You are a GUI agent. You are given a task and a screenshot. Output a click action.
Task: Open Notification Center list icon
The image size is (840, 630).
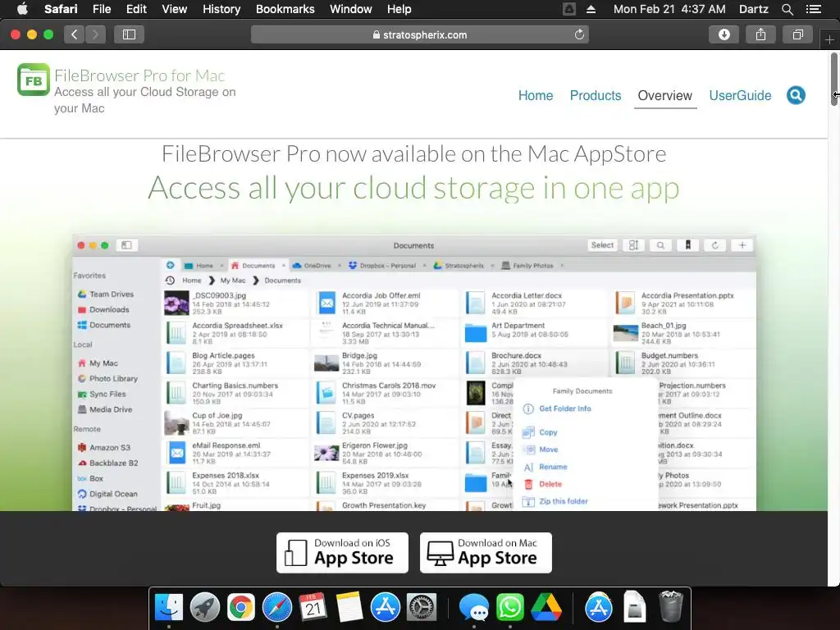coord(814,9)
